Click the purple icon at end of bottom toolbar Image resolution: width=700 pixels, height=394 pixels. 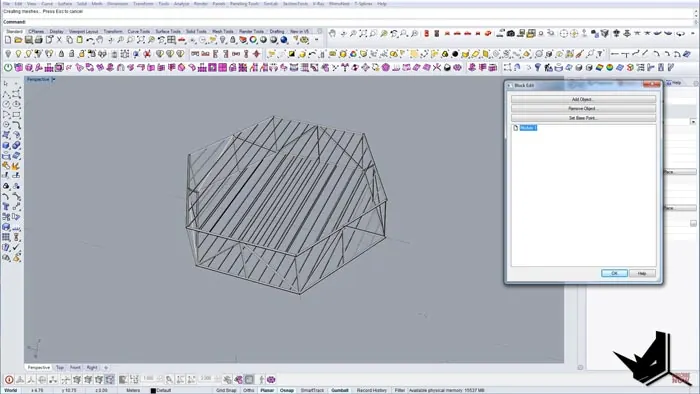coord(271,380)
